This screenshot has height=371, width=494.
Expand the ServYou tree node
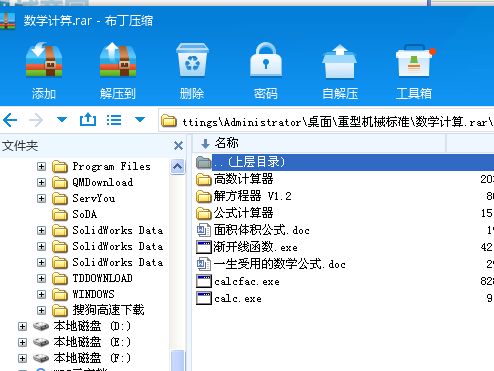point(41,198)
